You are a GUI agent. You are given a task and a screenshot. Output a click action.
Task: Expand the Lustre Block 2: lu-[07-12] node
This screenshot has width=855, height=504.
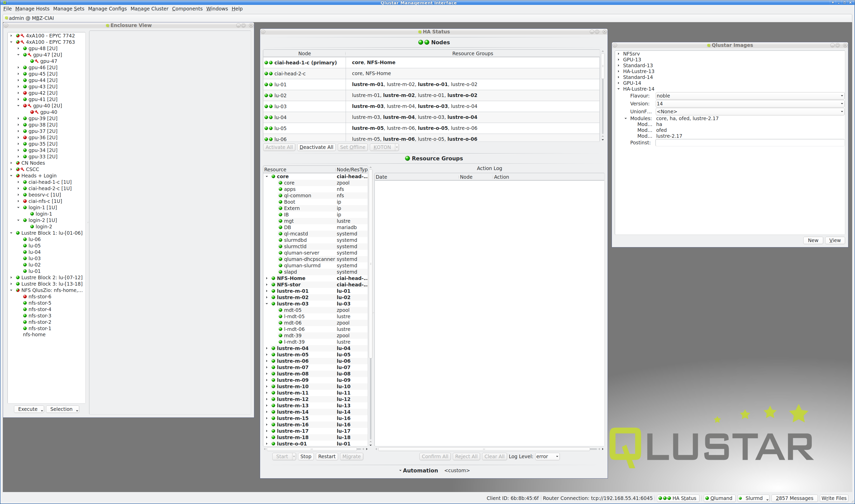pyautogui.click(x=11, y=277)
